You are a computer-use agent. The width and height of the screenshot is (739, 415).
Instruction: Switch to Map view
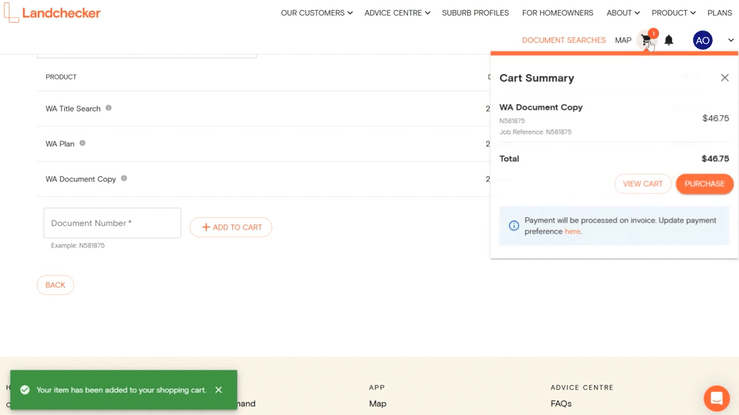point(623,41)
